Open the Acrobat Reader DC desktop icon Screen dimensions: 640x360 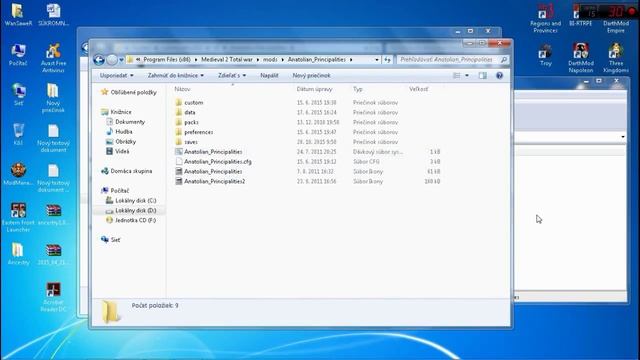coord(53,297)
